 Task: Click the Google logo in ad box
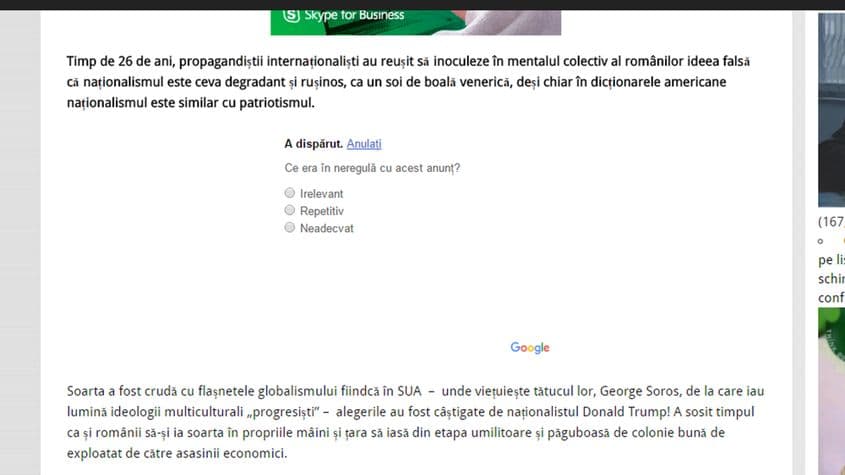[x=530, y=348]
